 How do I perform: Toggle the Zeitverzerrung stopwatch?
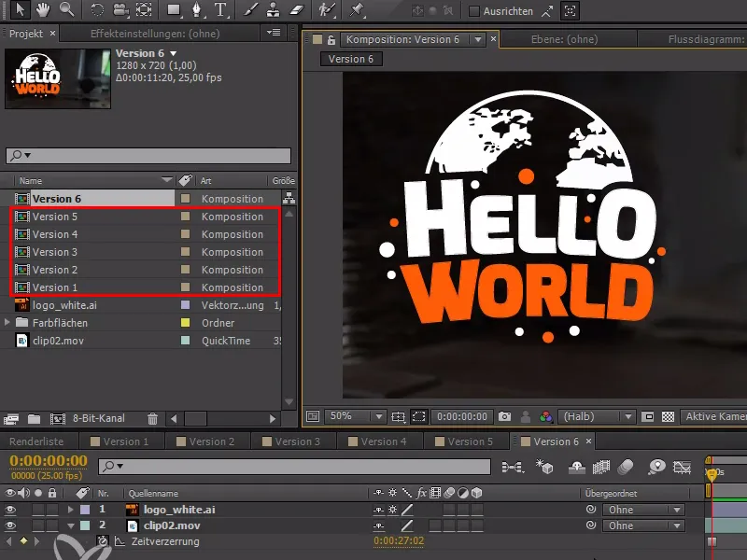click(103, 541)
